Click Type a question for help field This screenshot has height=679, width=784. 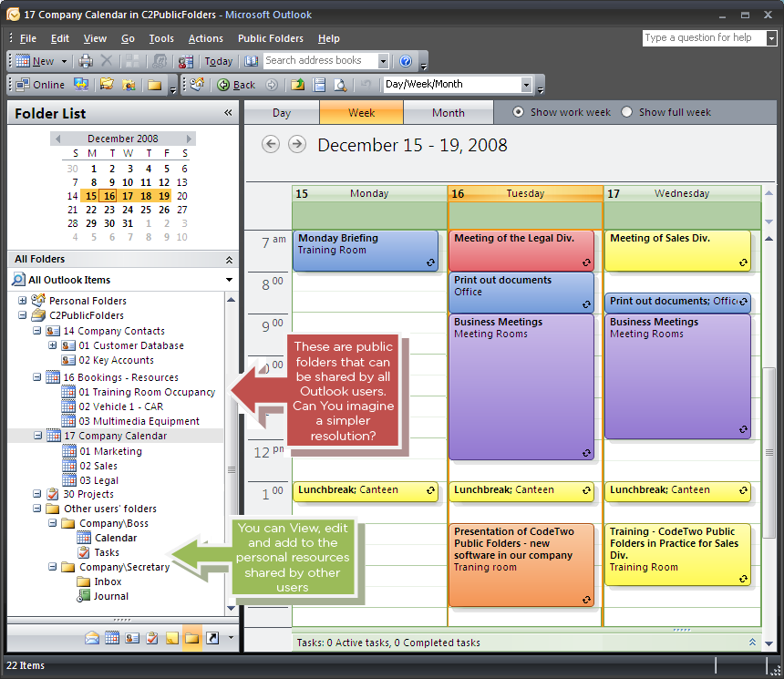[x=704, y=37]
